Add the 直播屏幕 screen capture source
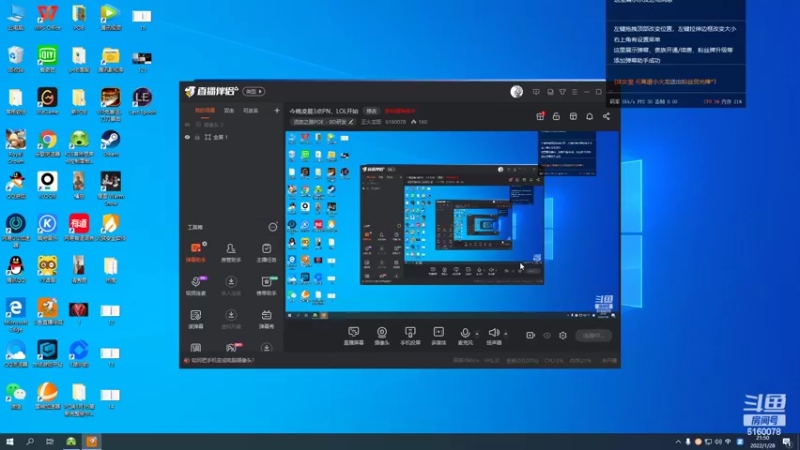The height and width of the screenshot is (450, 800). (x=354, y=336)
